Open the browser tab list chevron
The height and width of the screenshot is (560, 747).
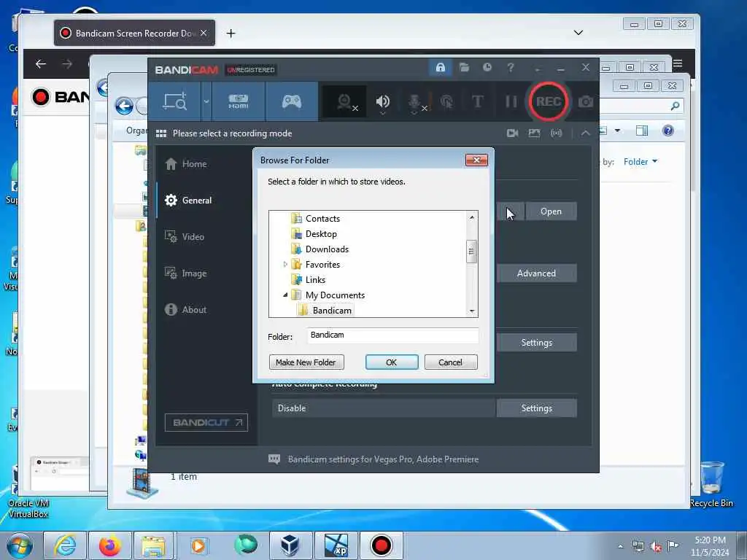tap(578, 33)
